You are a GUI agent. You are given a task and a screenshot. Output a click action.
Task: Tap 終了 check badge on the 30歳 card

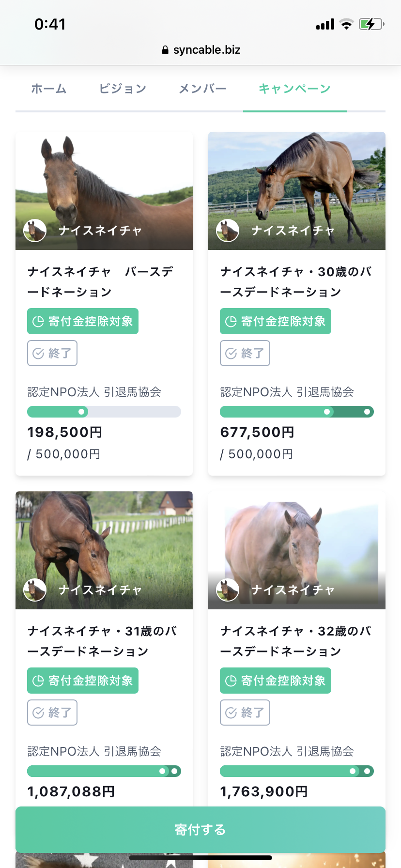[245, 353]
